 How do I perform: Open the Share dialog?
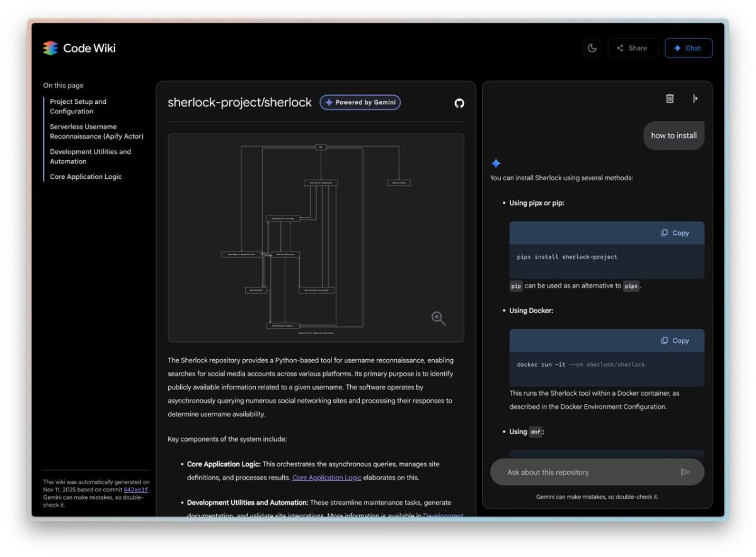(633, 48)
